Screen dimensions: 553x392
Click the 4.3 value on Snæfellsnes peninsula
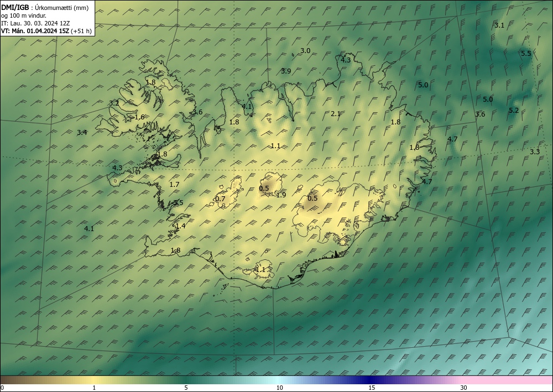(117, 168)
